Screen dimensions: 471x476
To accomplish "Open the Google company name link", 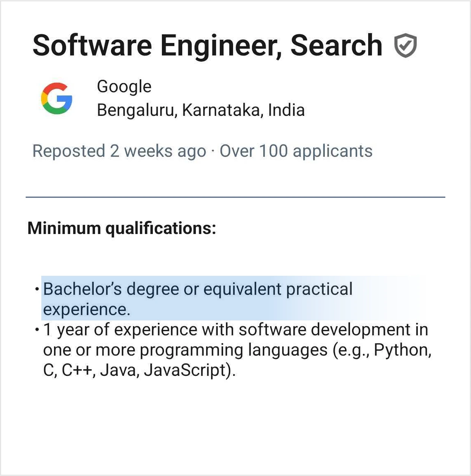I will [x=124, y=86].
